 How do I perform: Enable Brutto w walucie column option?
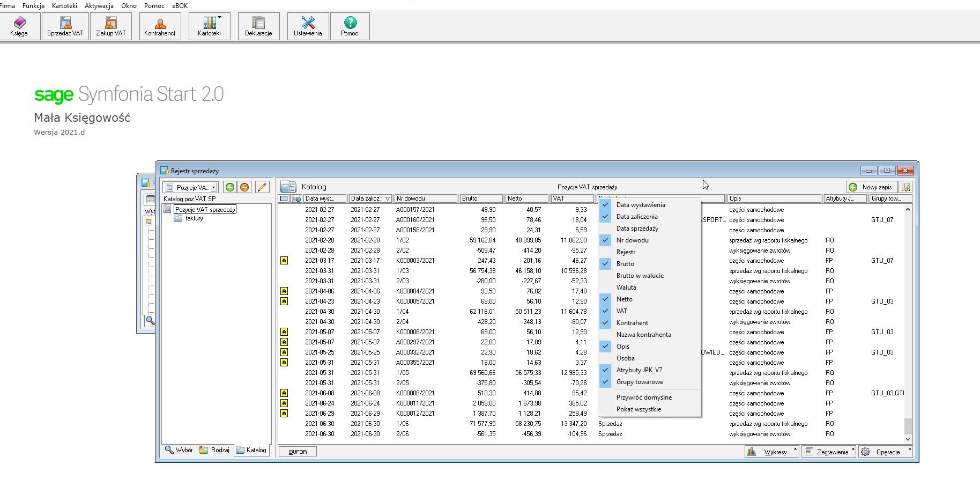(649, 276)
